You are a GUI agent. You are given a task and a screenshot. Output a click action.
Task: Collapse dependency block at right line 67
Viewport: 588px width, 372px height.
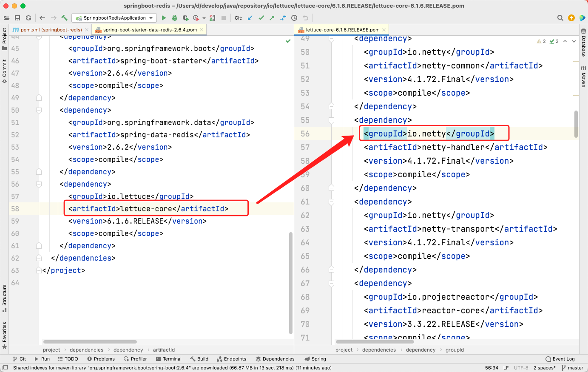332,283
